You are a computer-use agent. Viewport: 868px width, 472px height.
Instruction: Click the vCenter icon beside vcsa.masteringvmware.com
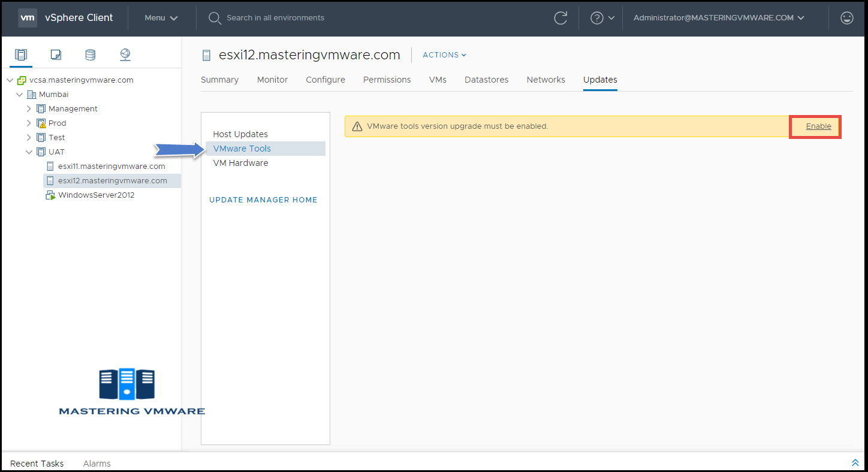click(x=22, y=80)
